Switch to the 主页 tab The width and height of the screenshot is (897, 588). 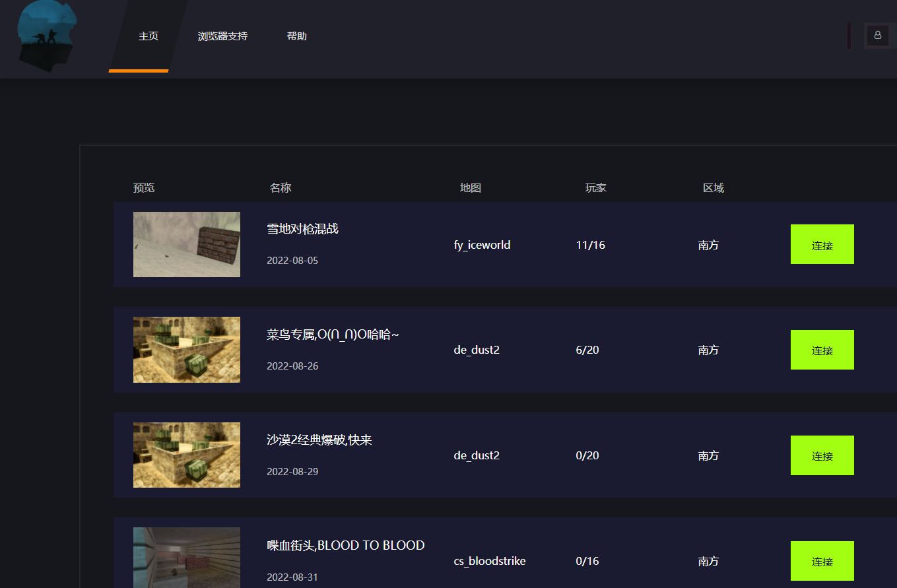point(149,36)
